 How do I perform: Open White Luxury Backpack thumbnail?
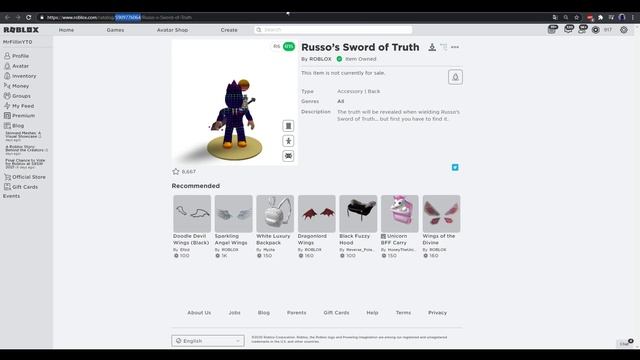tap(275, 213)
